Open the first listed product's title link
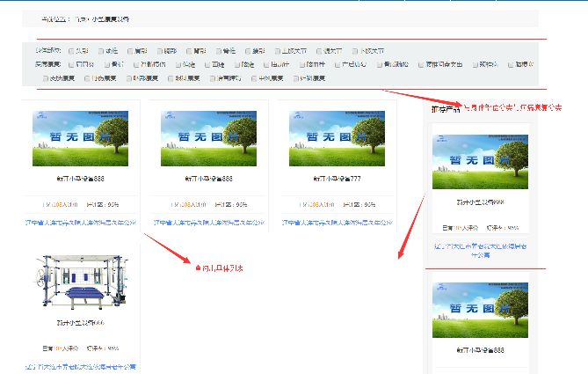 coord(80,179)
